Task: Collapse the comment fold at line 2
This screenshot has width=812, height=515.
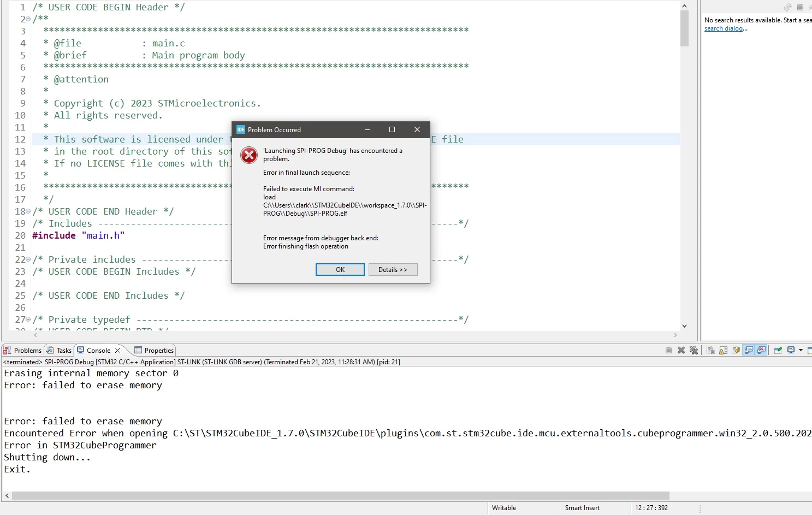Action: (x=28, y=19)
